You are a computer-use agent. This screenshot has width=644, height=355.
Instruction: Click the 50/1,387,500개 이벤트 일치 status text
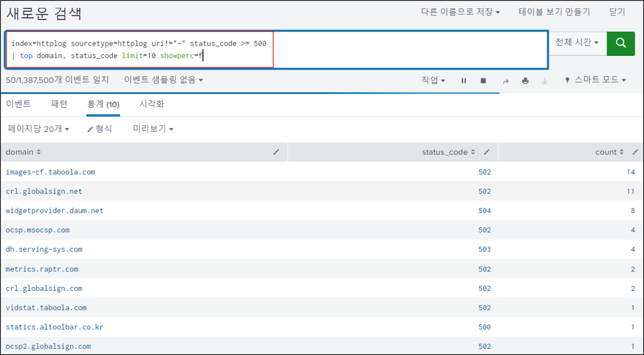click(57, 80)
